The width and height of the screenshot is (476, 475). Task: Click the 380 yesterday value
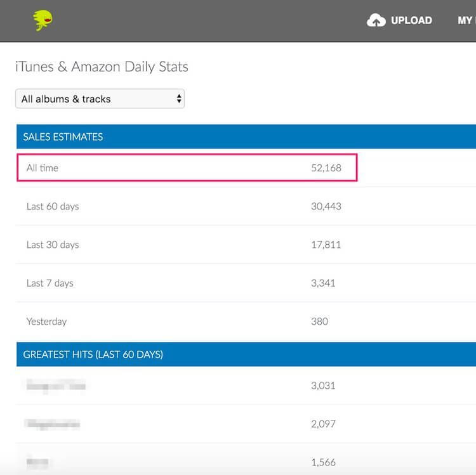319,322
